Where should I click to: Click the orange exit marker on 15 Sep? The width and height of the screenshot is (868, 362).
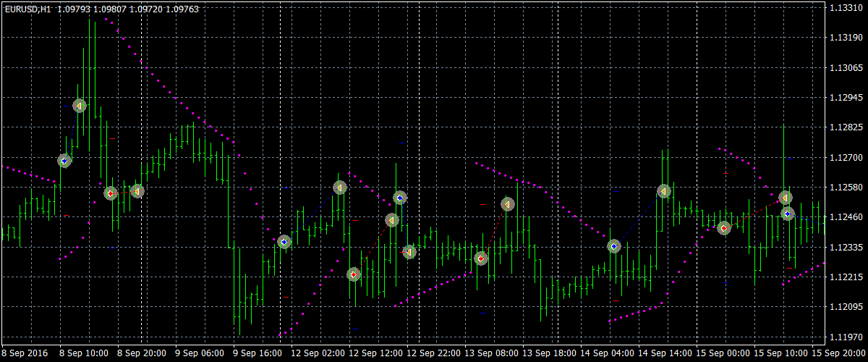(786, 197)
